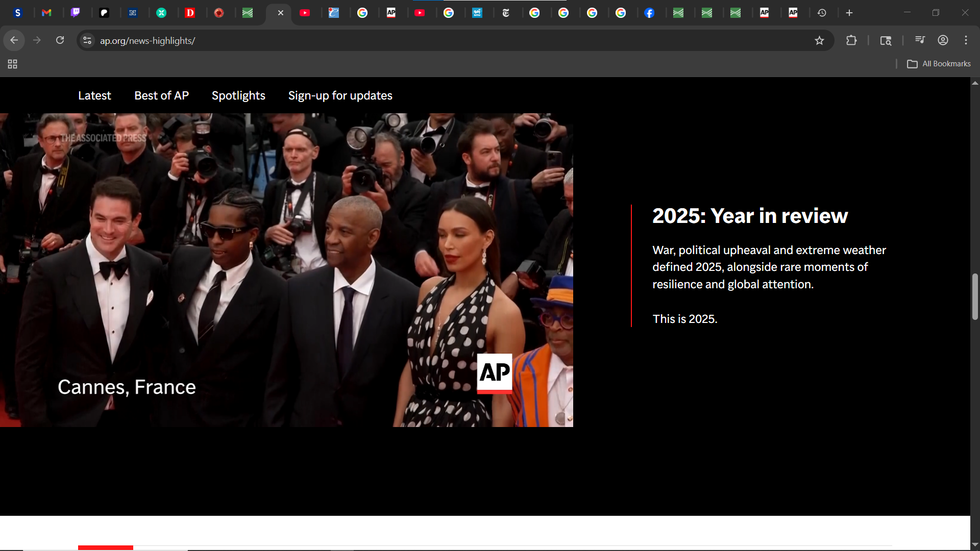Click the site information icon in address bar
Screen dimensions: 980x551
coord(87,41)
